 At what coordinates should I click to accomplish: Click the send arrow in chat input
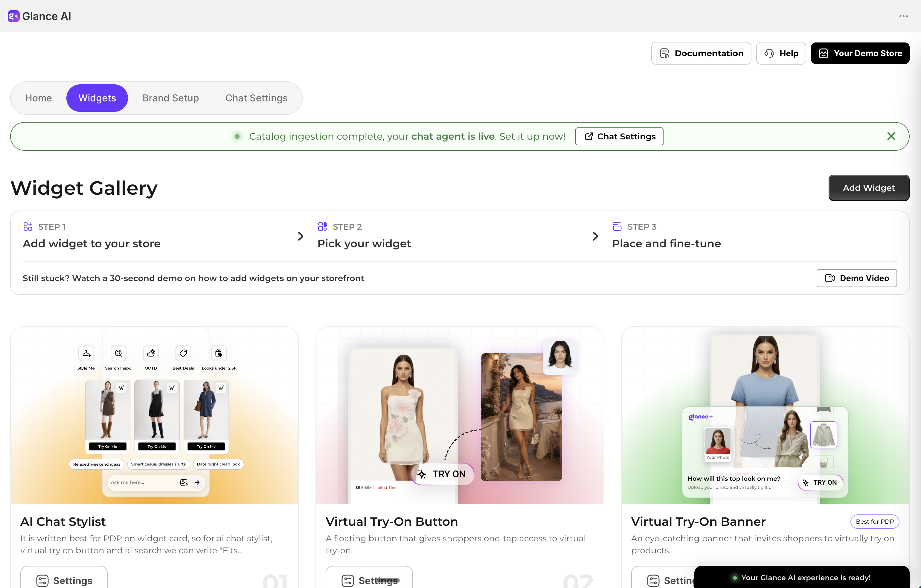pyautogui.click(x=197, y=482)
